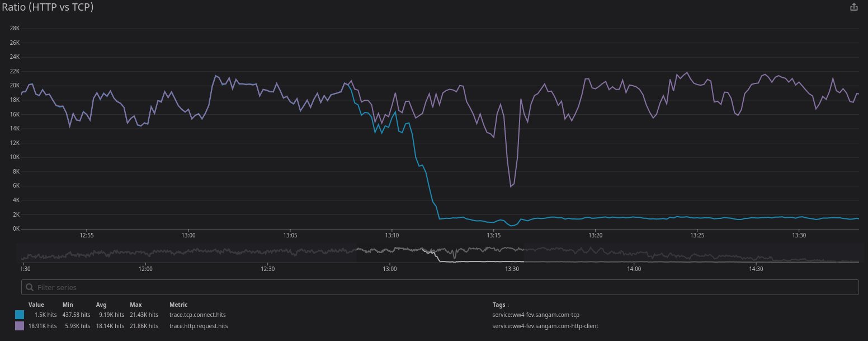Select the trace.http.request.hits series name

pos(199,326)
